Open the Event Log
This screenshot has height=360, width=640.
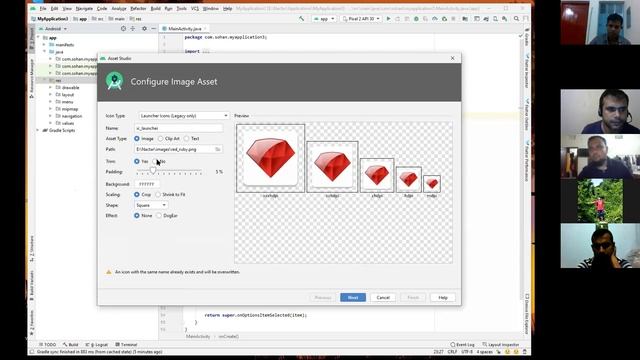pyautogui.click(x=462, y=344)
